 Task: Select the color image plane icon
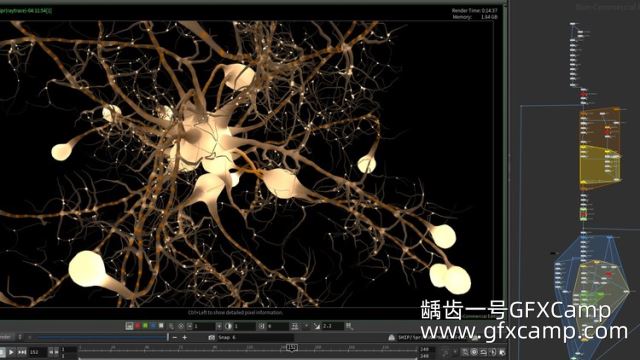(x=129, y=326)
